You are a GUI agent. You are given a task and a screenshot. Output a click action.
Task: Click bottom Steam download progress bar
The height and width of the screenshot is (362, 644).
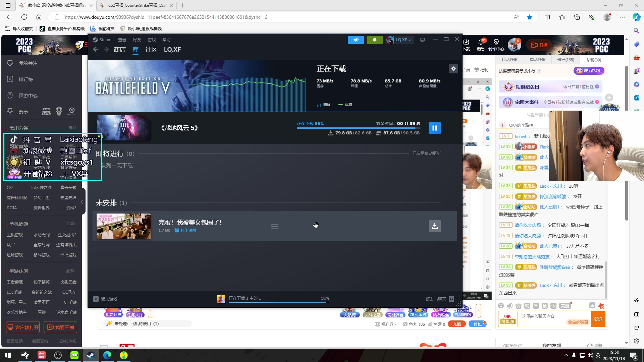point(279,302)
